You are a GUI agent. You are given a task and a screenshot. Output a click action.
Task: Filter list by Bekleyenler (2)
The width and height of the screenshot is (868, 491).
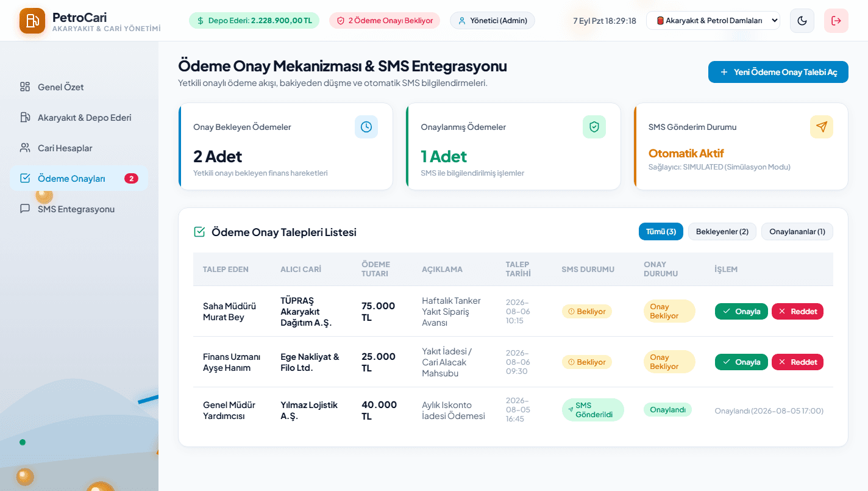coord(722,232)
